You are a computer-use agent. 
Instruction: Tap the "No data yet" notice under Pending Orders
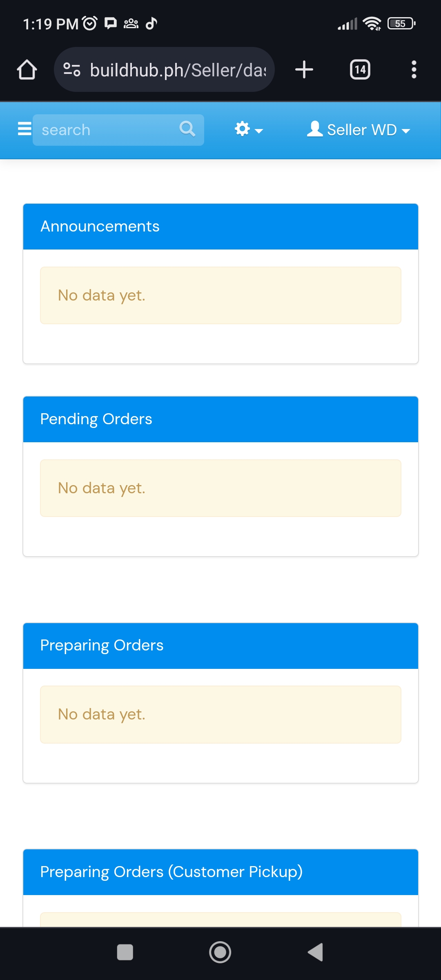[x=220, y=488]
